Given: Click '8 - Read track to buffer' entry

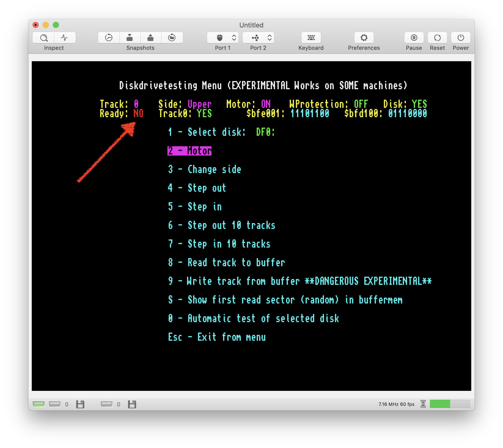Looking at the screenshot, I should [x=226, y=263].
